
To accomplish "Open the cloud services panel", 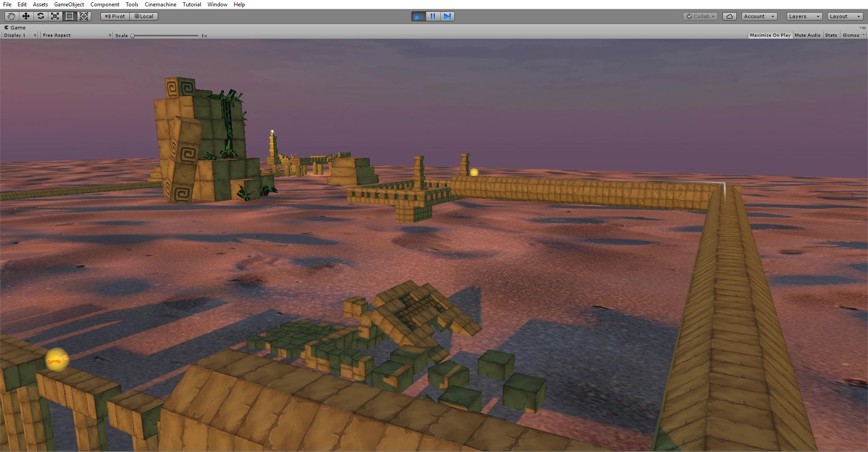I will 729,16.
